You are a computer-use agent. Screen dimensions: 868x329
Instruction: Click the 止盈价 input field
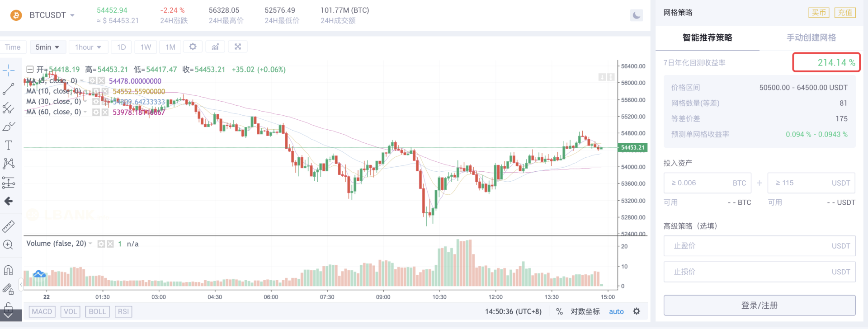(x=759, y=246)
